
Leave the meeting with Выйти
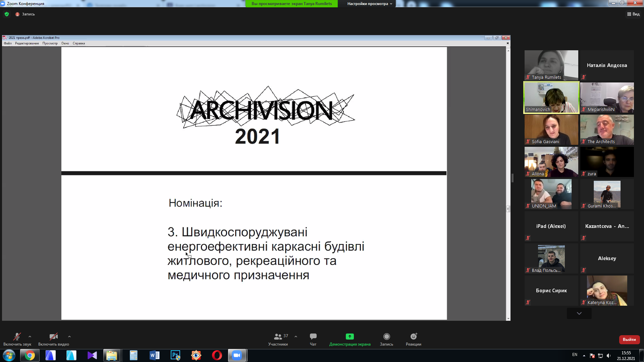tap(629, 340)
